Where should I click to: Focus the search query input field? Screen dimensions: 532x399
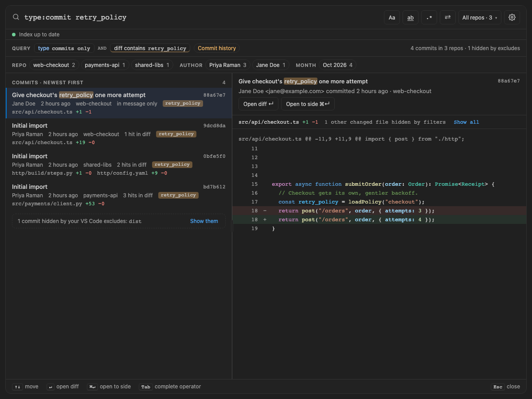coord(202,17)
